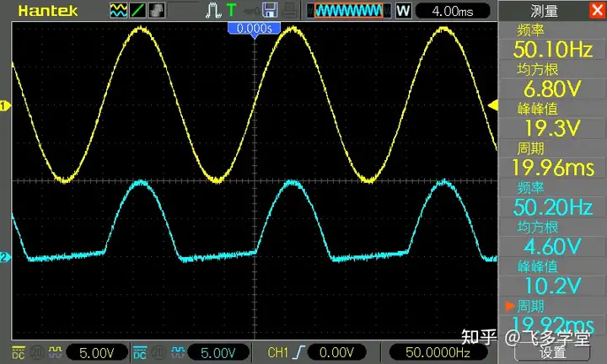Click the waveform memory overview bar

(349, 10)
